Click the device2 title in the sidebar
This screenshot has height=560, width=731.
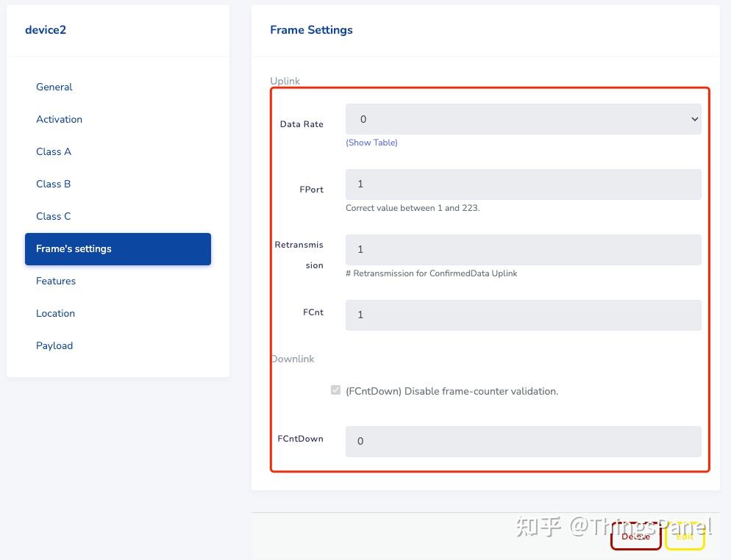[x=46, y=30]
